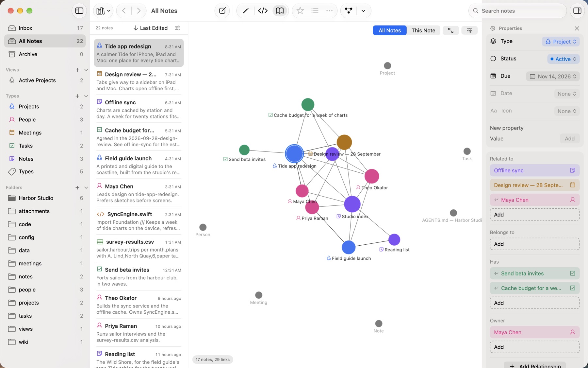
Task: Open the library dropdown in toolbar
Action: (103, 11)
